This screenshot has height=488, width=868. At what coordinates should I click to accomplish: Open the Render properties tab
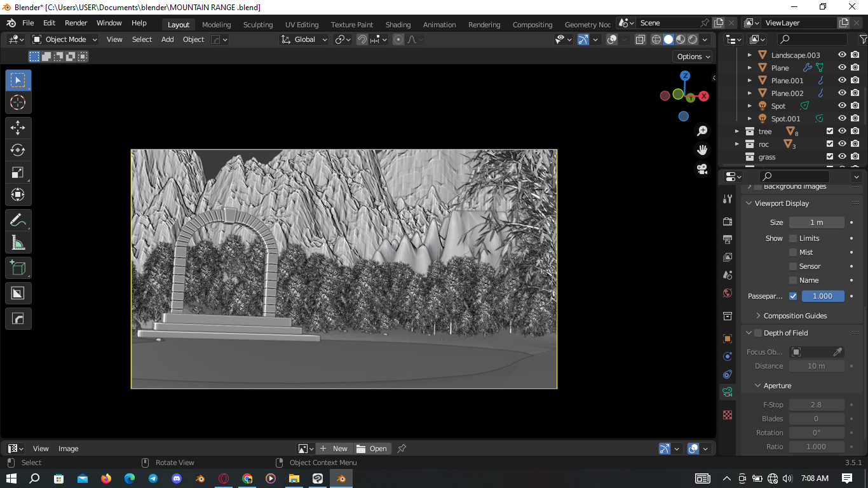pos(728,222)
